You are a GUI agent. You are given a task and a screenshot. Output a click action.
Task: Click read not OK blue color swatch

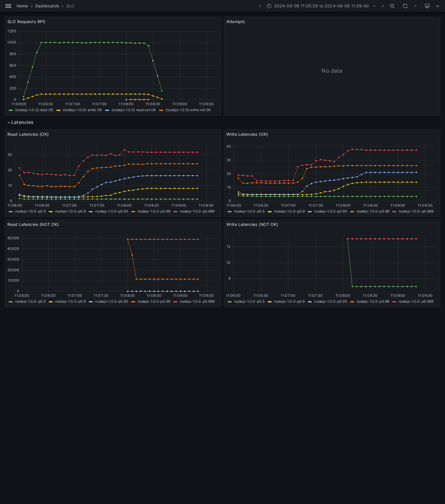[x=107, y=110]
